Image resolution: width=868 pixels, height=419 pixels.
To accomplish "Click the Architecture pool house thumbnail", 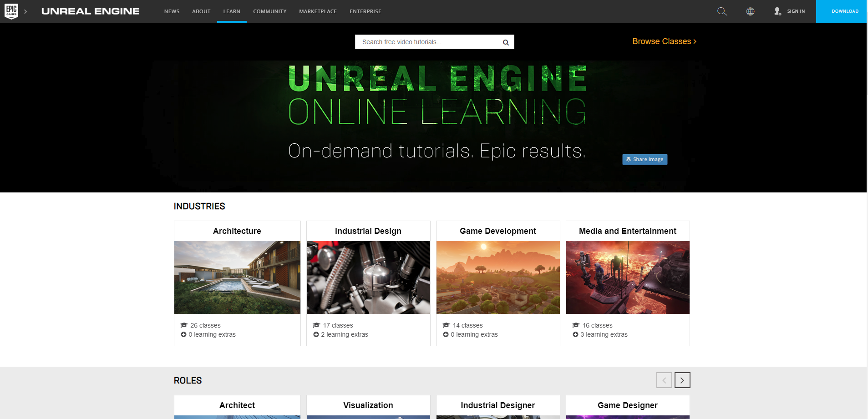I will (237, 278).
